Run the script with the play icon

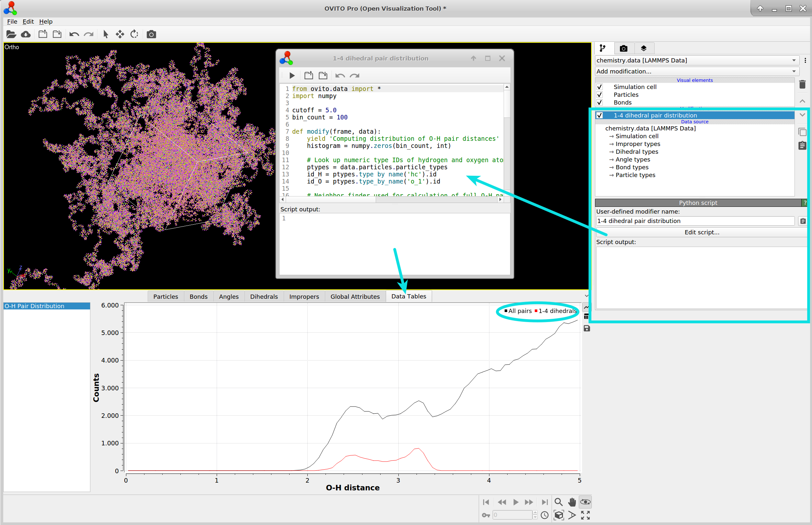point(292,75)
